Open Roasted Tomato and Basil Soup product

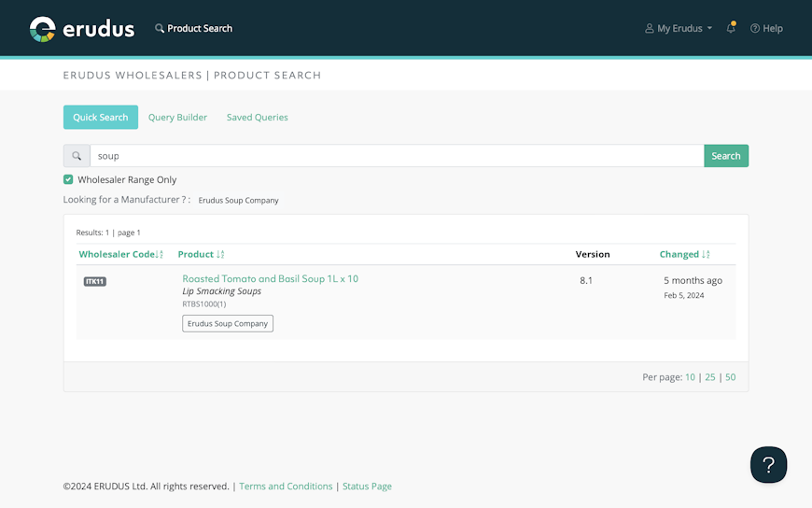[x=271, y=278]
